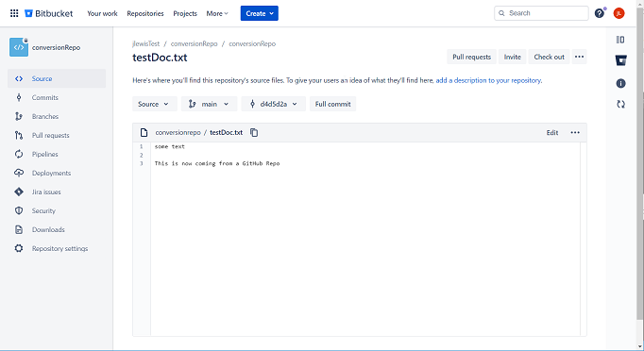
Task: Click the file document icon beside conversionrepo
Action: (144, 133)
